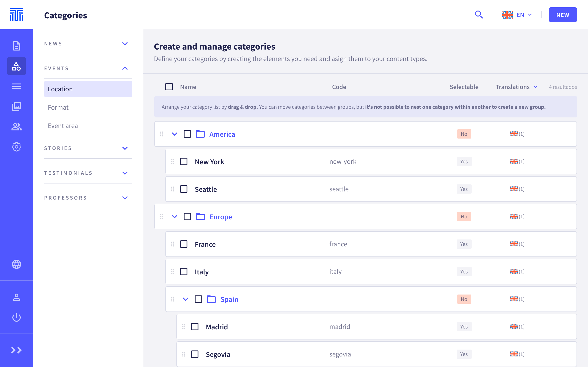588x367 pixels.
Task: Tick the select-all checkbox beside Name
Action: tap(169, 87)
